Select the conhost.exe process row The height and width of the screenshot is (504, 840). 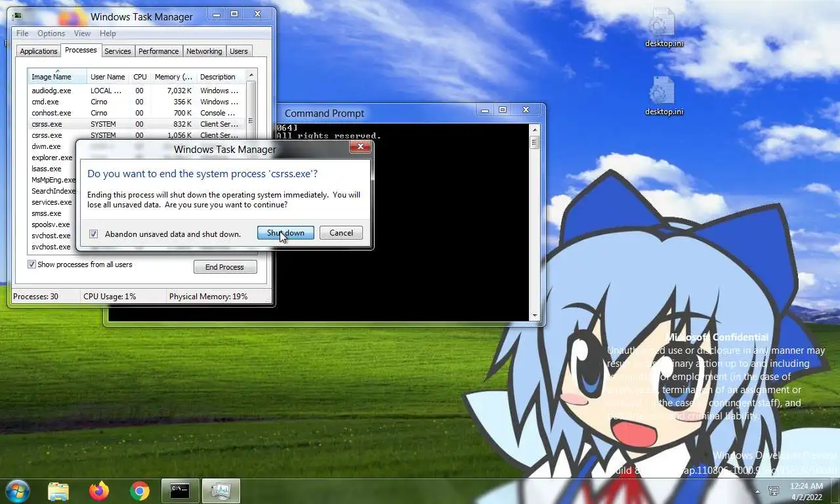point(136,113)
